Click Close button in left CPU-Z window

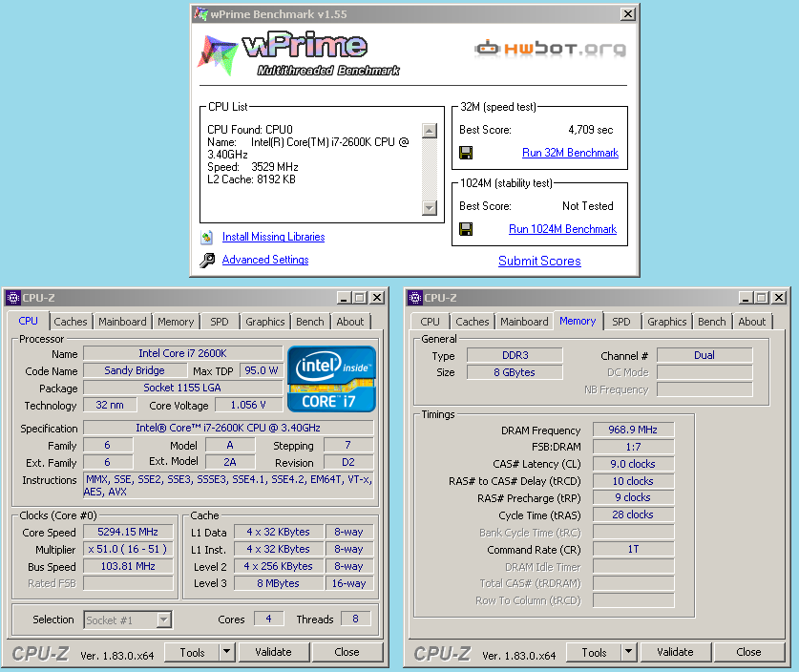[347, 652]
